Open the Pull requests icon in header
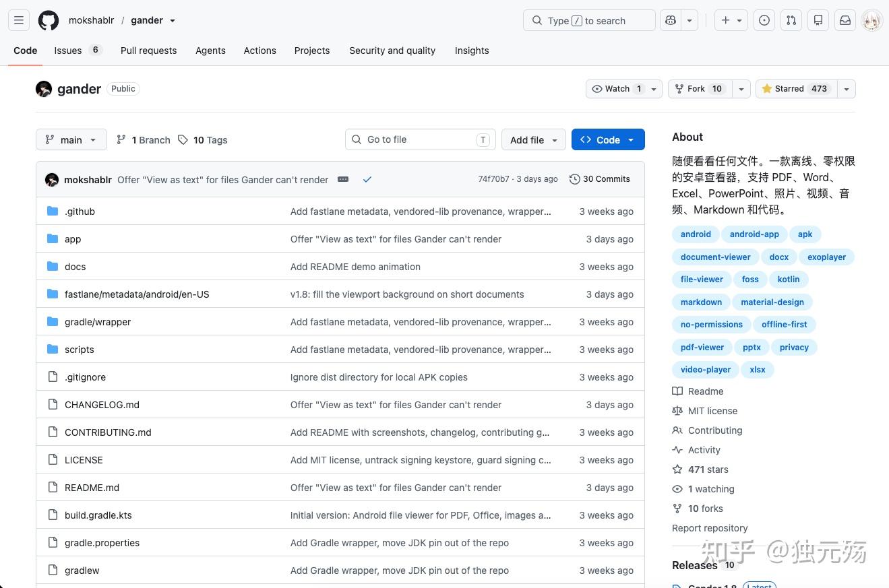The image size is (889, 588). [791, 20]
